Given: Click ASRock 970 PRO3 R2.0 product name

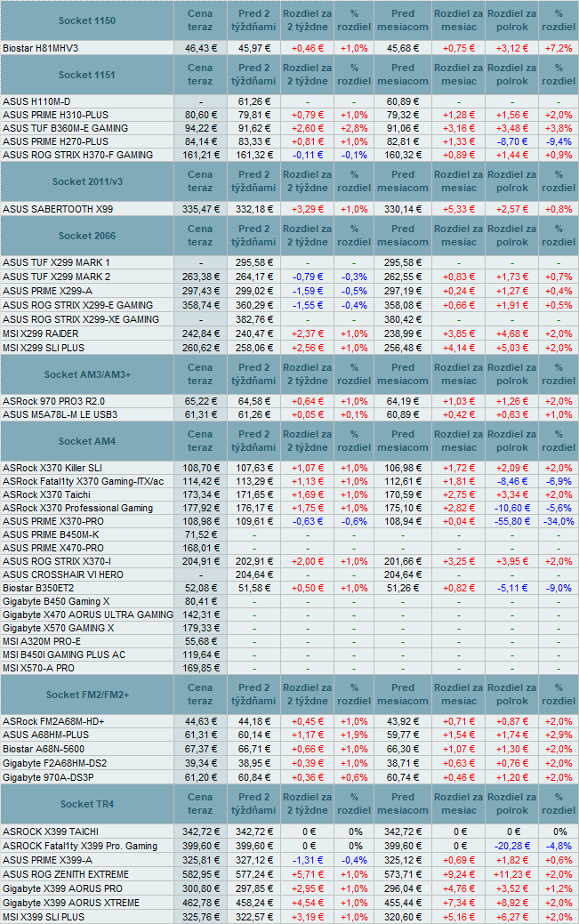Looking at the screenshot, I should pyautogui.click(x=53, y=401).
